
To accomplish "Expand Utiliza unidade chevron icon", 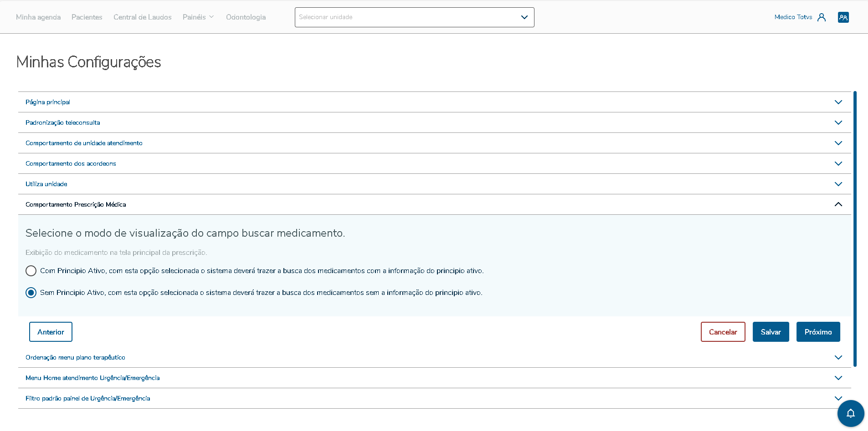I will pyautogui.click(x=838, y=184).
